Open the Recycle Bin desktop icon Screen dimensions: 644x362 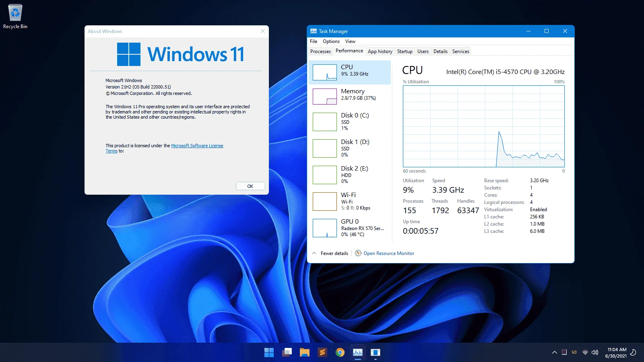coord(15,17)
